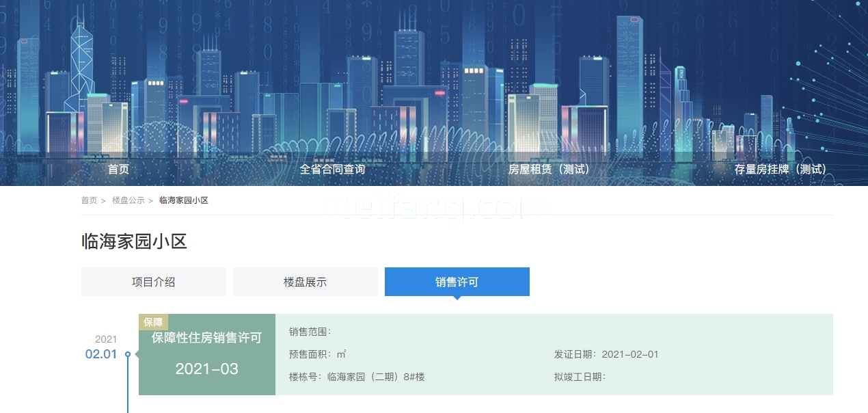The image size is (868, 413).
Task: Select the 销售许可 tab
Action: click(x=457, y=282)
